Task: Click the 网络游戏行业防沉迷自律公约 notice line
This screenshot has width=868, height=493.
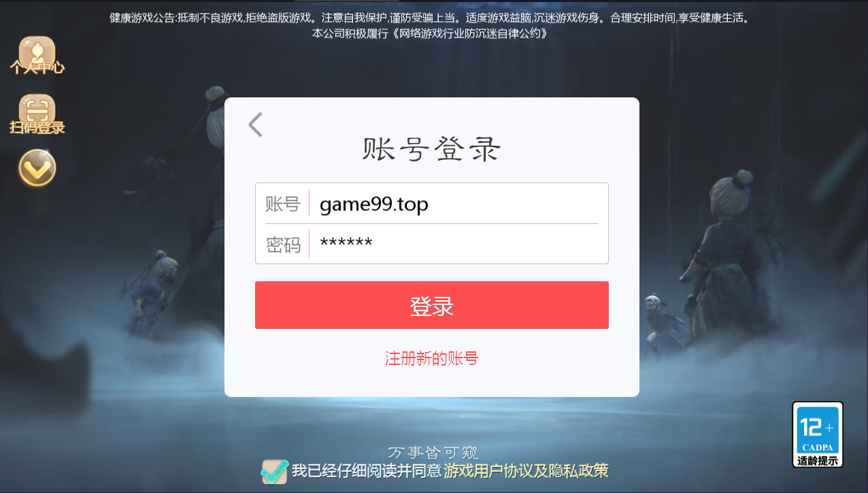Action: [x=429, y=33]
